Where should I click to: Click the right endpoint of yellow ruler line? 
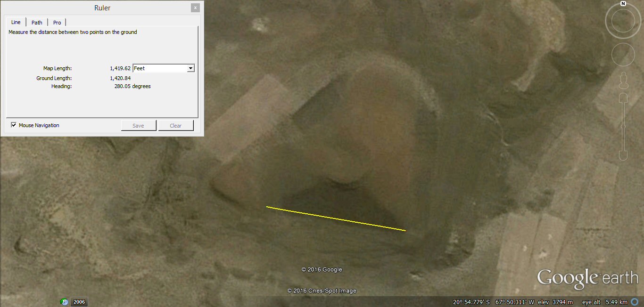click(405, 231)
